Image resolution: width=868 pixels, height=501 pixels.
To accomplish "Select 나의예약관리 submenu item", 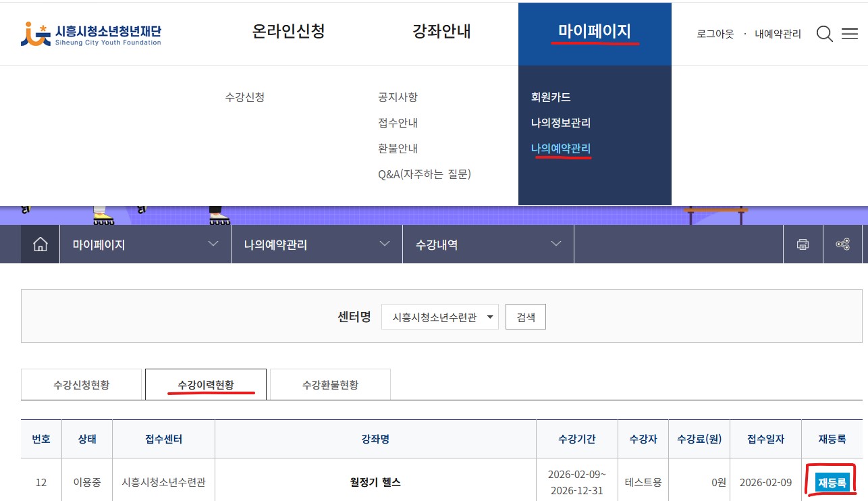I will 561,149.
